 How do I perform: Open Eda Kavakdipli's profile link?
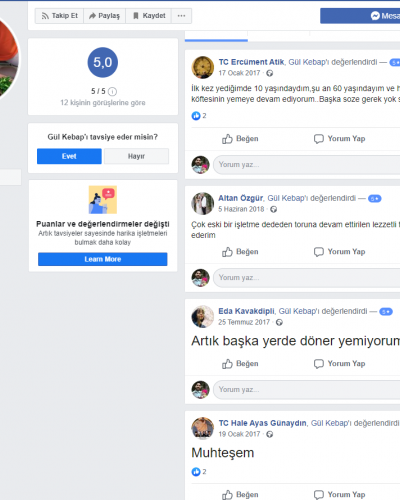246,311
